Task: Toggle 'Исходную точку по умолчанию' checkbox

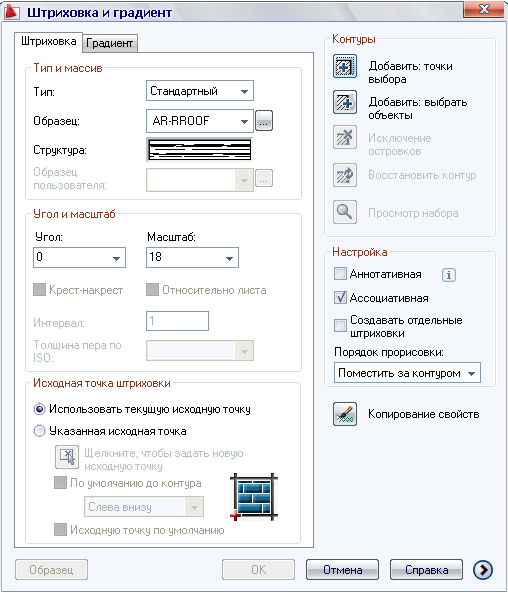Action: pyautogui.click(x=60, y=529)
